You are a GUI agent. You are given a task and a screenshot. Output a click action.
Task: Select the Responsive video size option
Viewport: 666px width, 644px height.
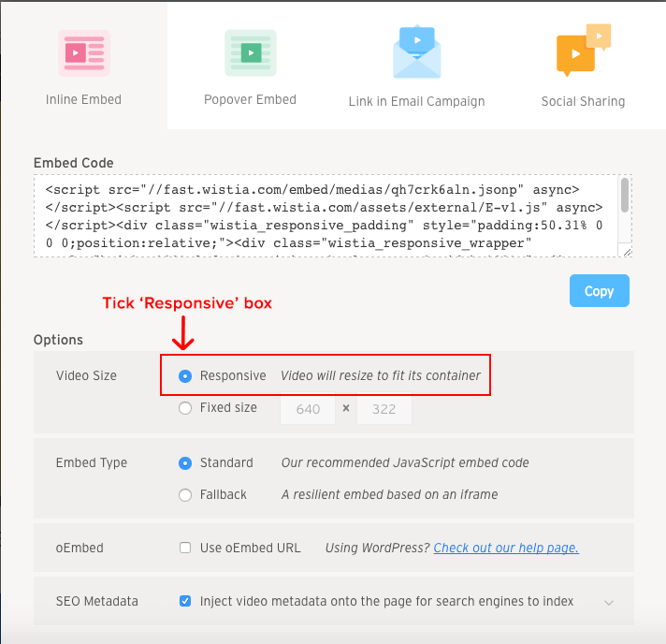(185, 376)
